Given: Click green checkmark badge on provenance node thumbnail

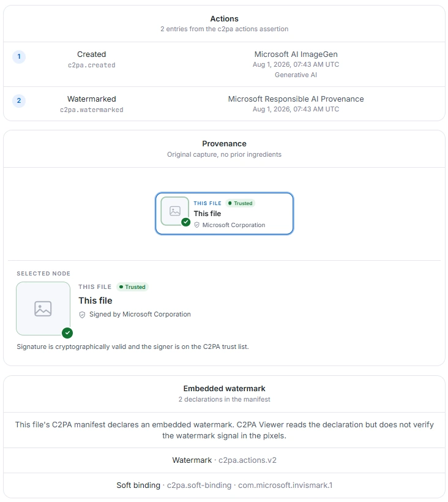Looking at the screenshot, I should (186, 222).
